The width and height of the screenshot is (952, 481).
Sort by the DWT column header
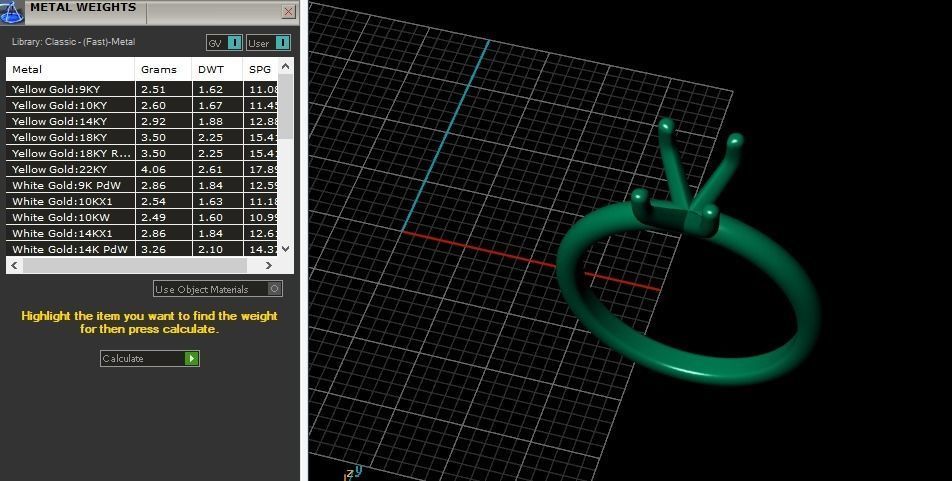click(x=217, y=69)
